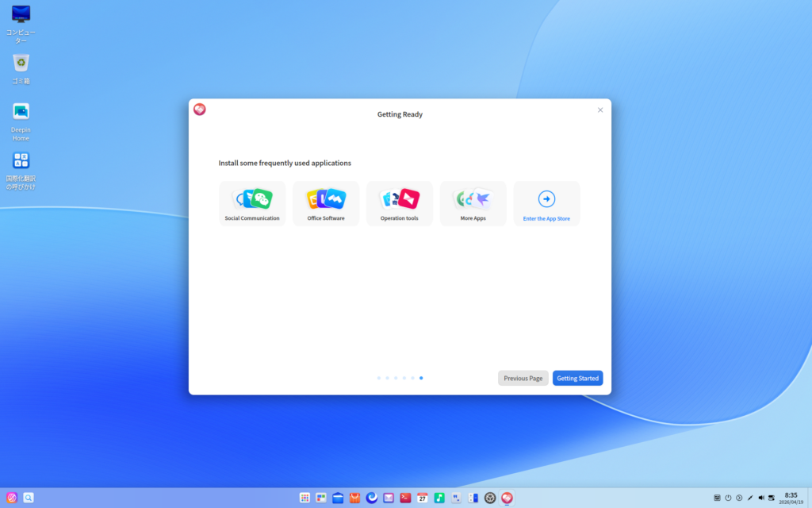Open the Deepin Home desktop icon
The height and width of the screenshot is (508, 812).
click(21, 112)
